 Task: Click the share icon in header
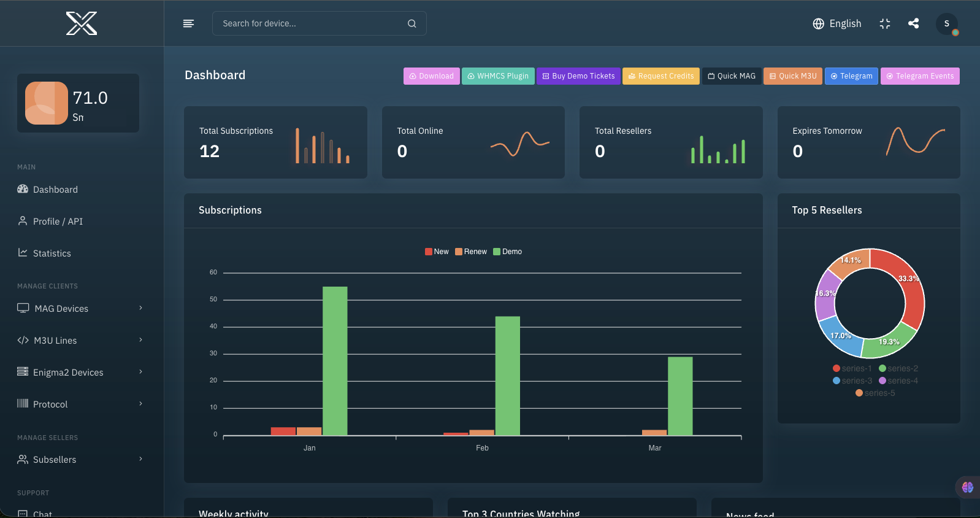(x=913, y=23)
